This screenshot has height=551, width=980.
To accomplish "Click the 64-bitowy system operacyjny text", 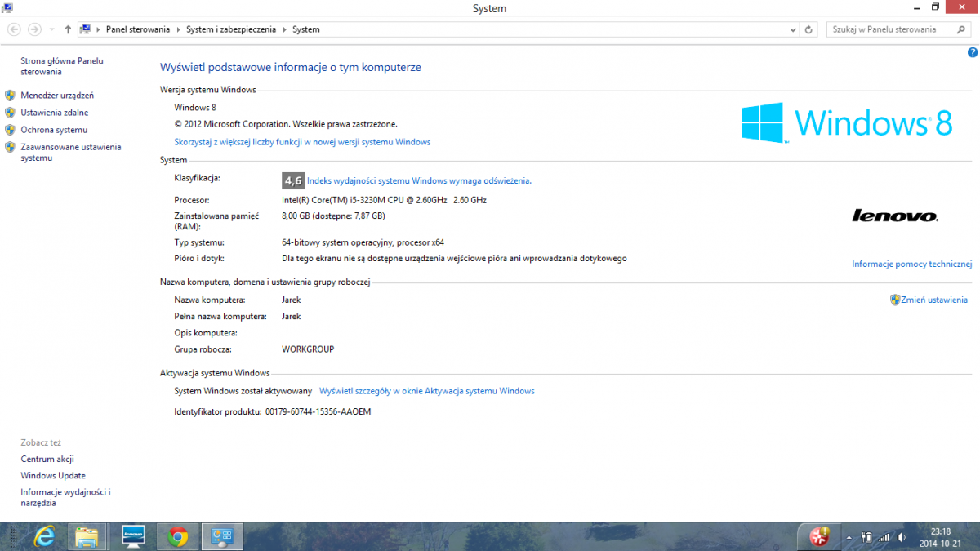I will [363, 242].
